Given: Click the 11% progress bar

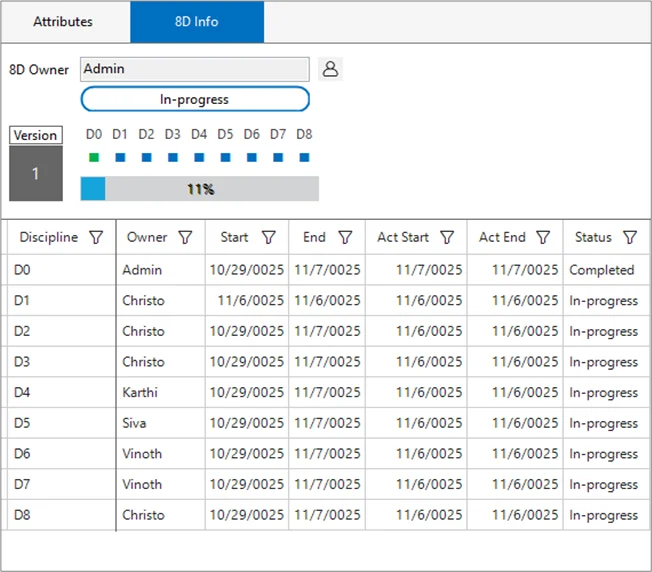Looking at the screenshot, I should click(x=200, y=189).
